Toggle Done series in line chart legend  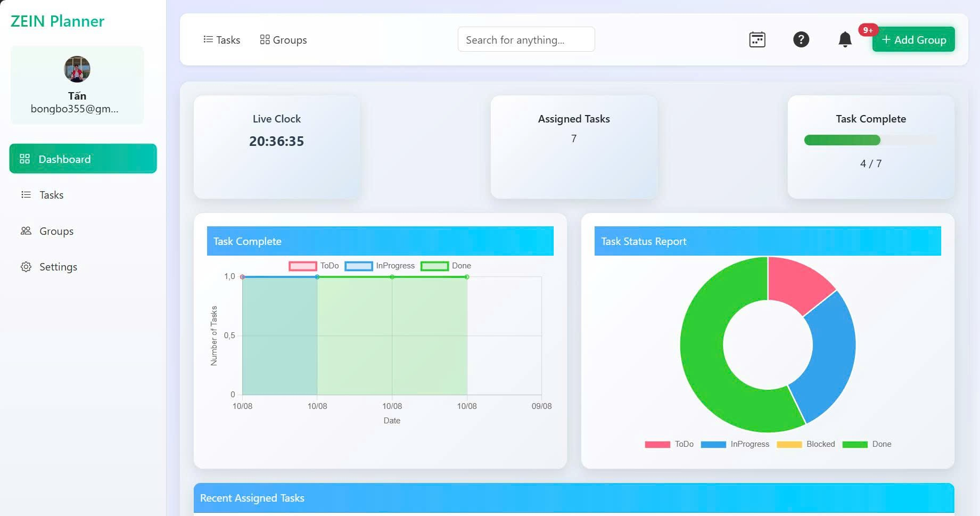click(x=446, y=266)
